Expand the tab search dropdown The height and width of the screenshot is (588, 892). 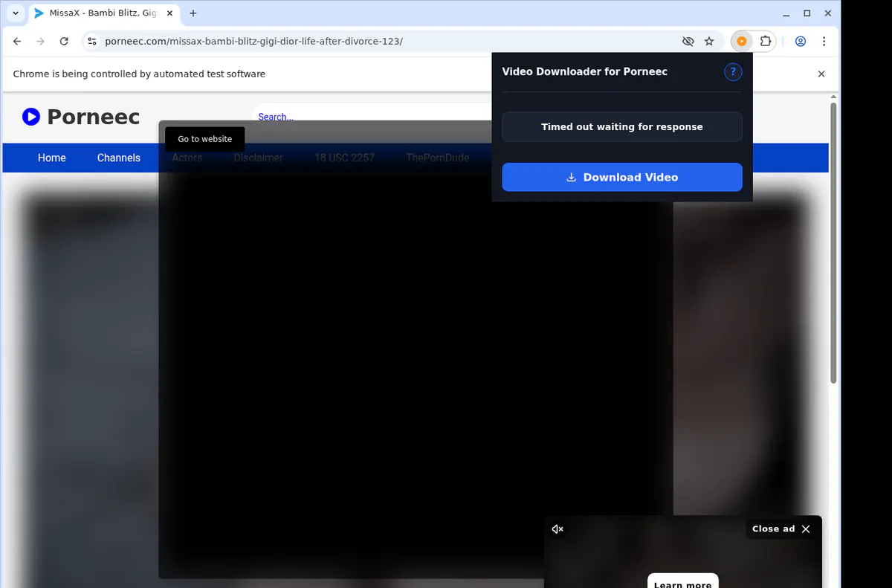[16, 13]
